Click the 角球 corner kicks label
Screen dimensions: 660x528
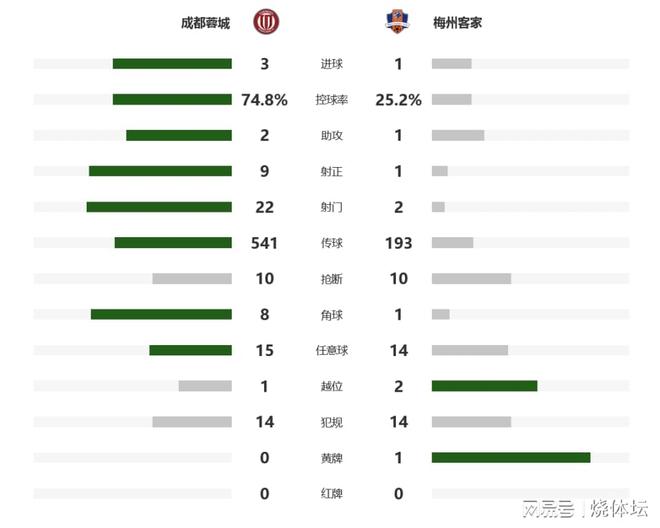click(x=331, y=315)
